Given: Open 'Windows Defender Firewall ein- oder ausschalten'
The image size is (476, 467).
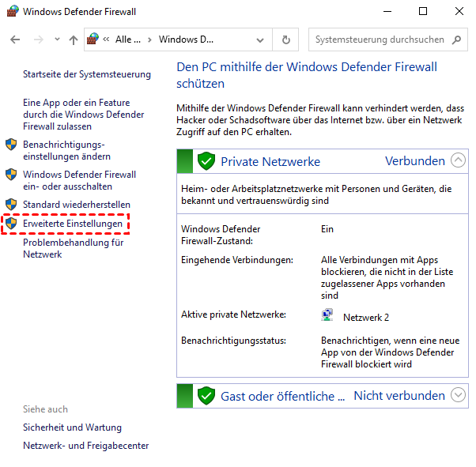Looking at the screenshot, I should [80, 180].
